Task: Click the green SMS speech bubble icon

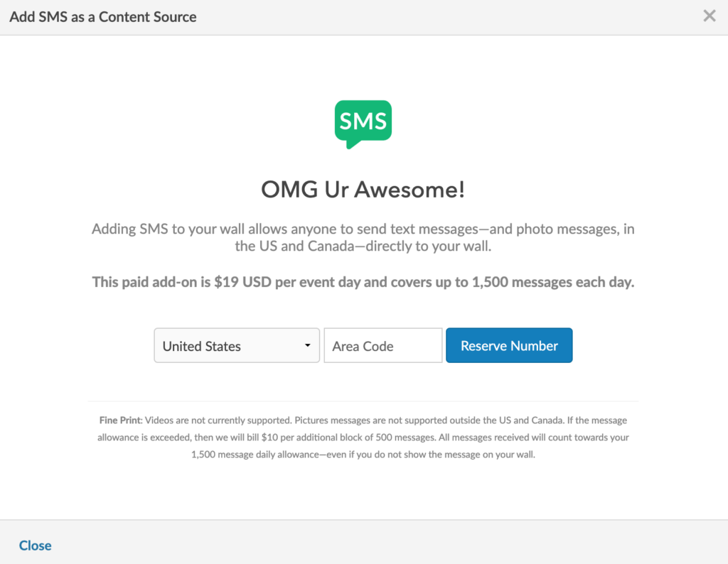Action: [x=363, y=122]
